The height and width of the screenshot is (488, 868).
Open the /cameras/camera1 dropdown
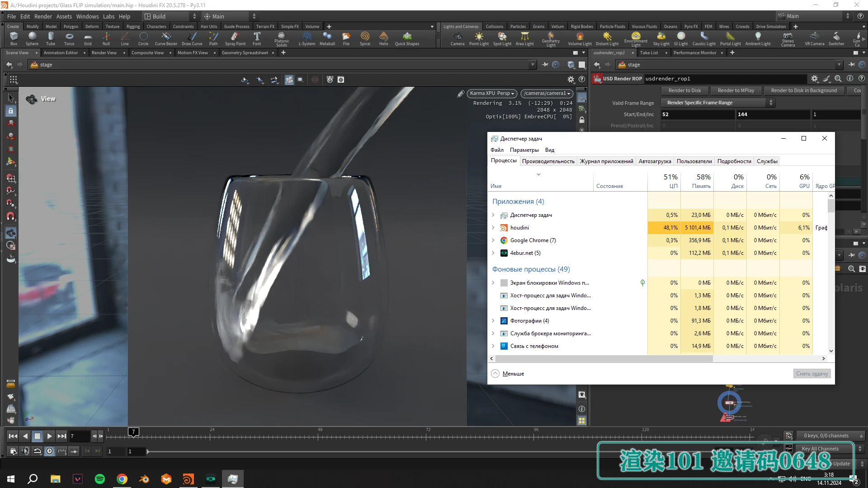tap(547, 94)
